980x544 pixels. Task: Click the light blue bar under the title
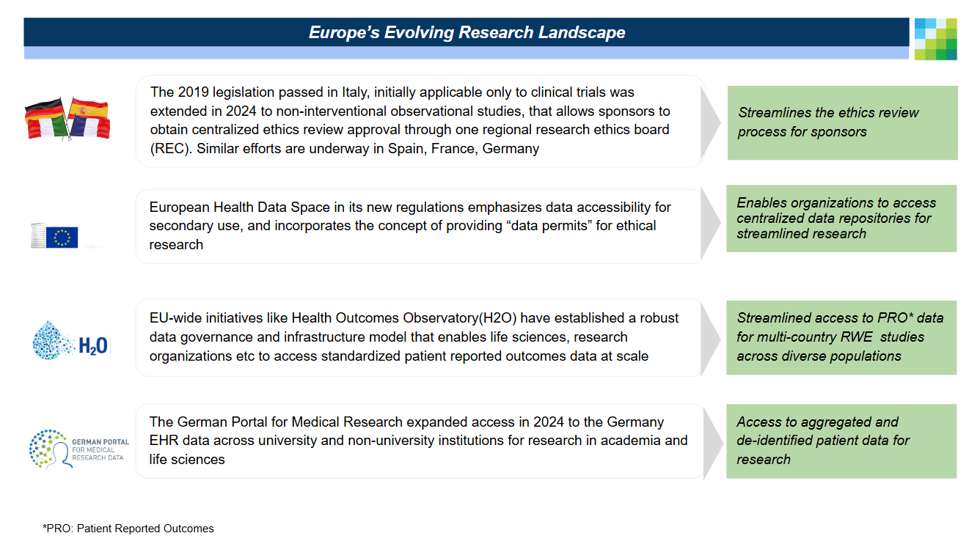point(467,54)
